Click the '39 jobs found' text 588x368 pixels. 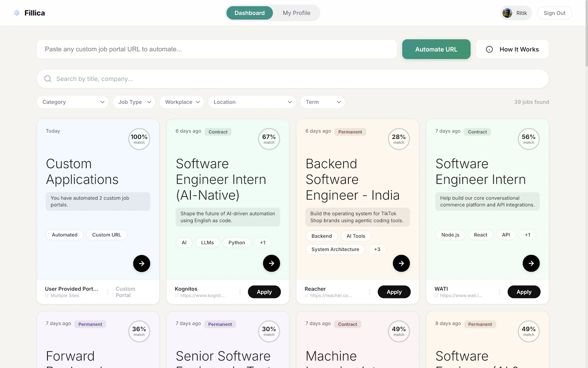(531, 102)
